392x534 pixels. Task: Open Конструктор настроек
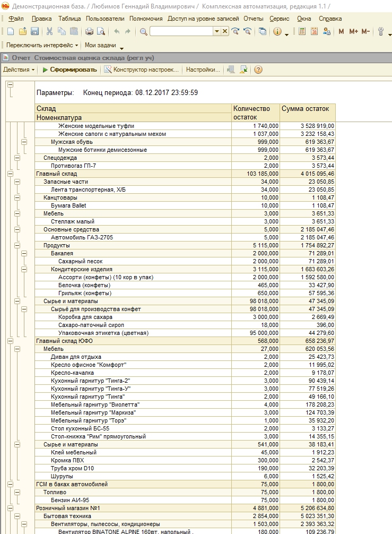141,70
